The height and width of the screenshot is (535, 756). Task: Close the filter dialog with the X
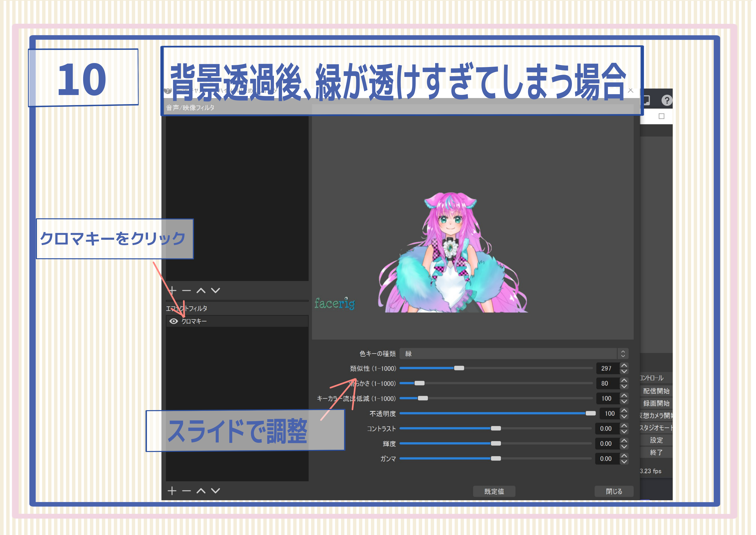point(631,90)
